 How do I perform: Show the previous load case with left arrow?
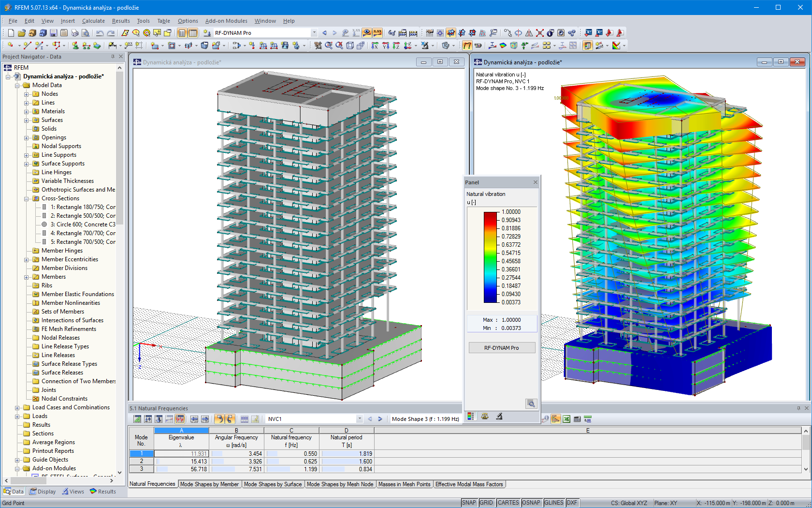pos(324,33)
